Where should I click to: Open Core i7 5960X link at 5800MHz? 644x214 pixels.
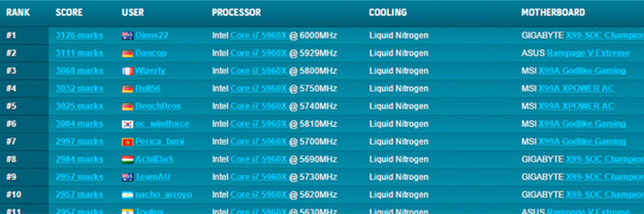coord(258,71)
